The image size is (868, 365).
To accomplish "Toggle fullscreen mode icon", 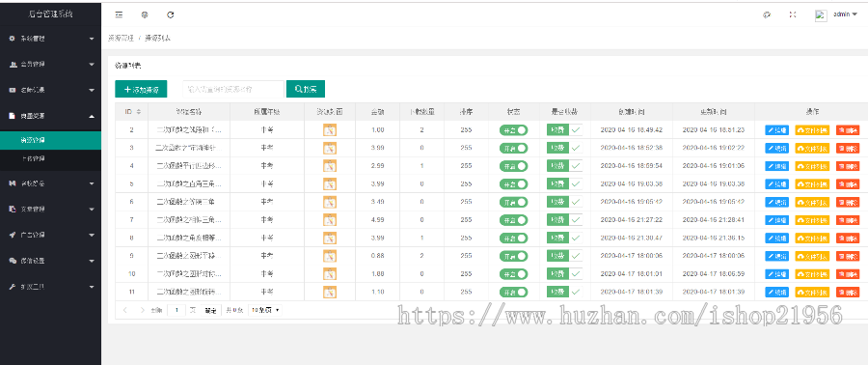I will tap(793, 14).
